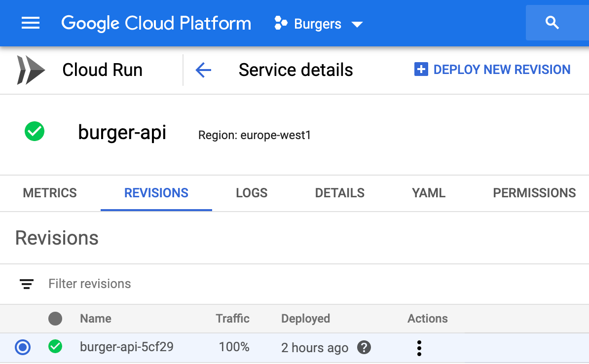The image size is (589, 364).
Task: Click the filter list icon
Action: (x=27, y=284)
